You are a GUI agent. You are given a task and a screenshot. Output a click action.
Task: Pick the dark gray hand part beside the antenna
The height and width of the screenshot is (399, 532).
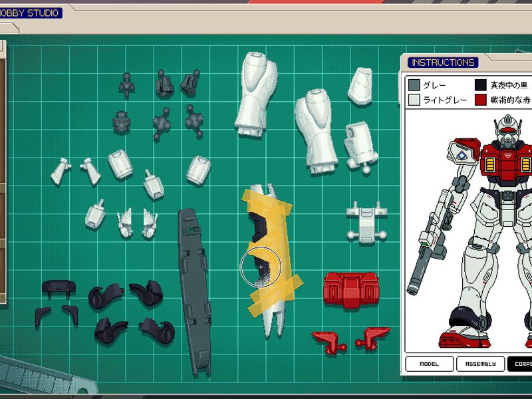[x=164, y=84]
